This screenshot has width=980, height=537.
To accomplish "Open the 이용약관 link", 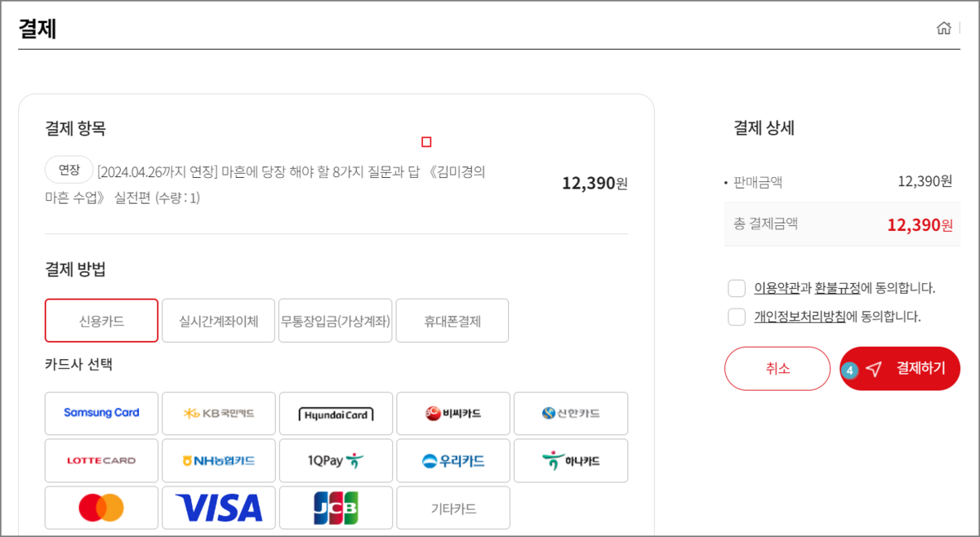I will click(777, 288).
